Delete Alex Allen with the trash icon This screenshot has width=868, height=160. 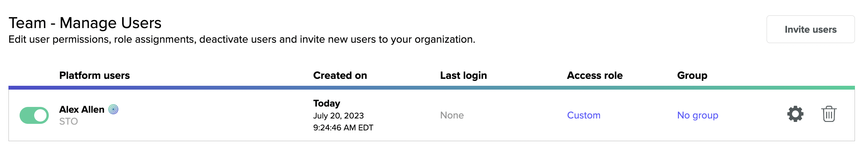pyautogui.click(x=829, y=114)
